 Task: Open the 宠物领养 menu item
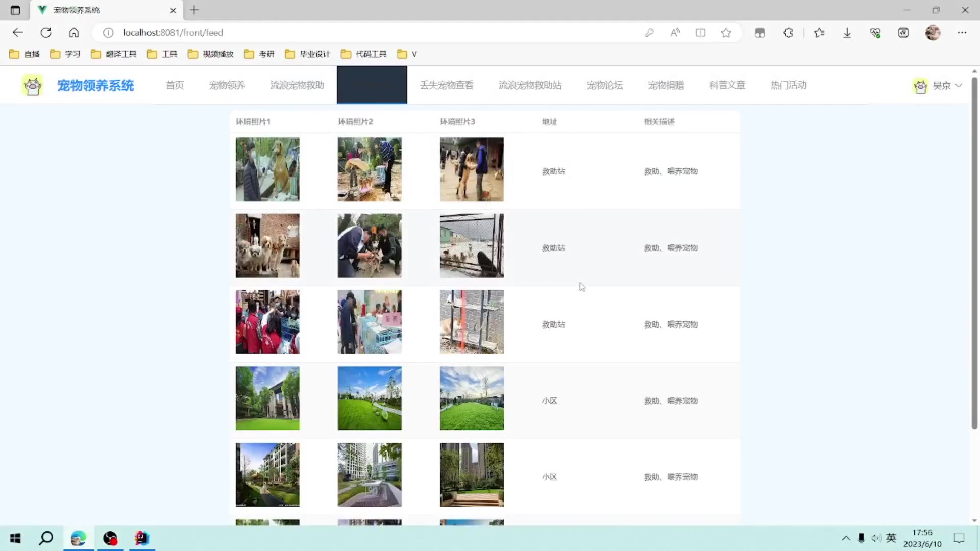[x=227, y=85]
